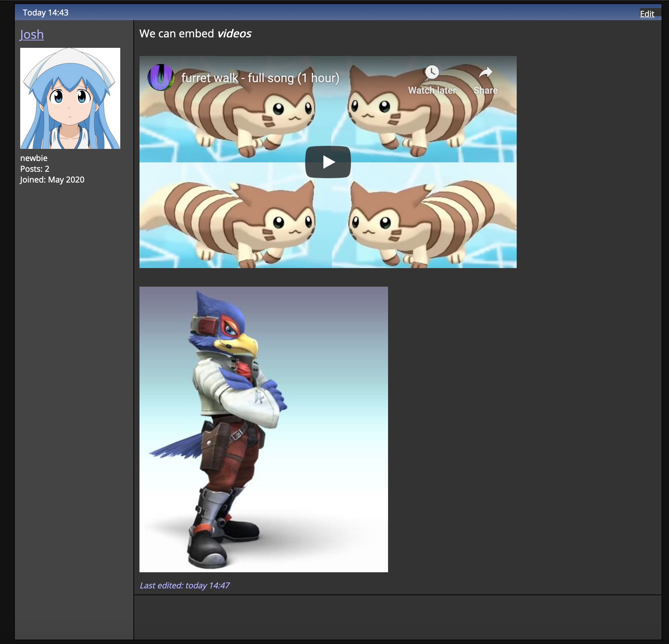Click the white play triangle overlay
The width and height of the screenshot is (669, 644).
point(329,162)
